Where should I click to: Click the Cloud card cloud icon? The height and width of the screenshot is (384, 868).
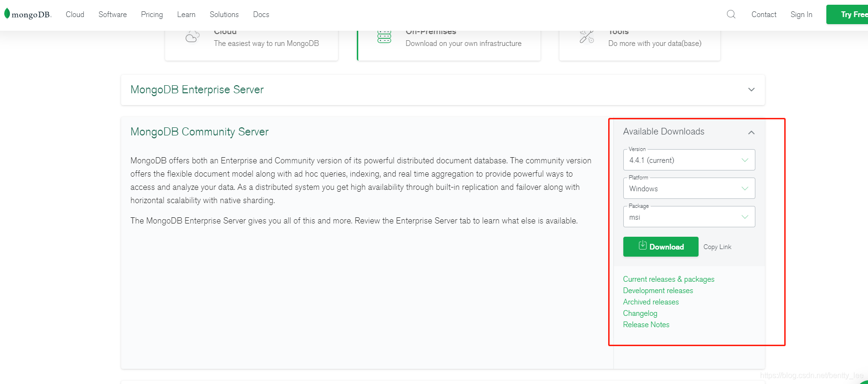tap(192, 36)
